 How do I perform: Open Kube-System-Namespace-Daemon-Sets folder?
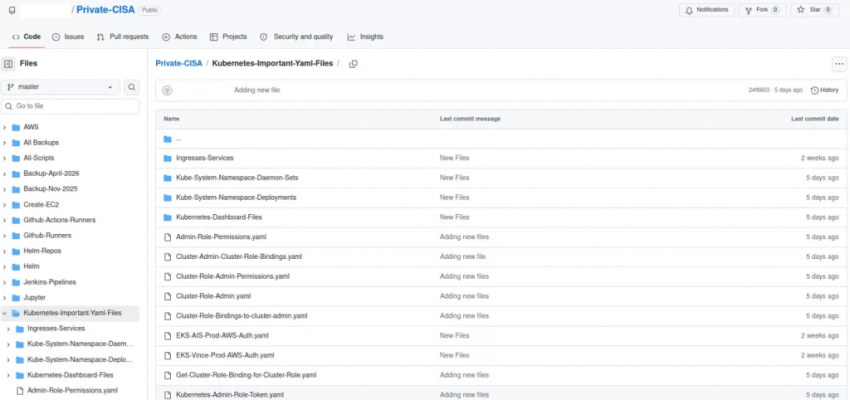click(x=237, y=178)
